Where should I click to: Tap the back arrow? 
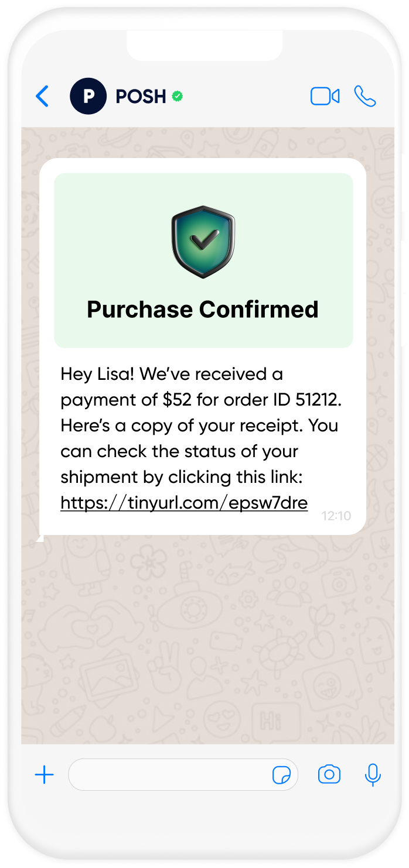42,96
